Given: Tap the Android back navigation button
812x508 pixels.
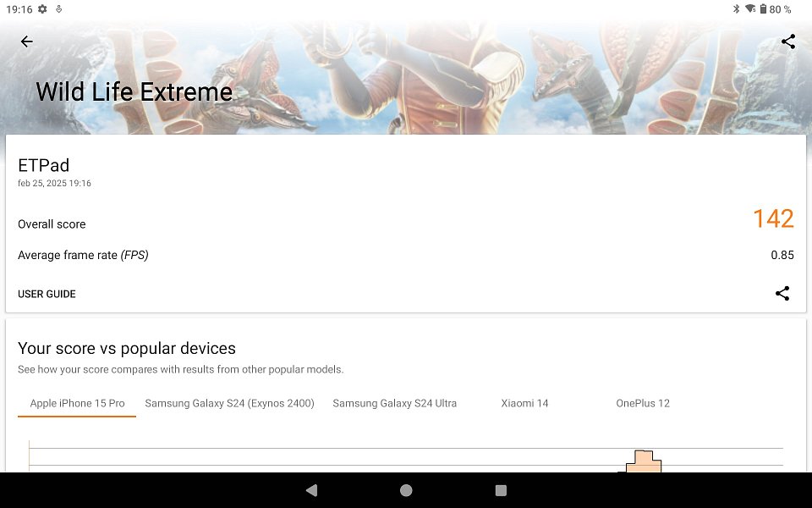Looking at the screenshot, I should pos(312,490).
